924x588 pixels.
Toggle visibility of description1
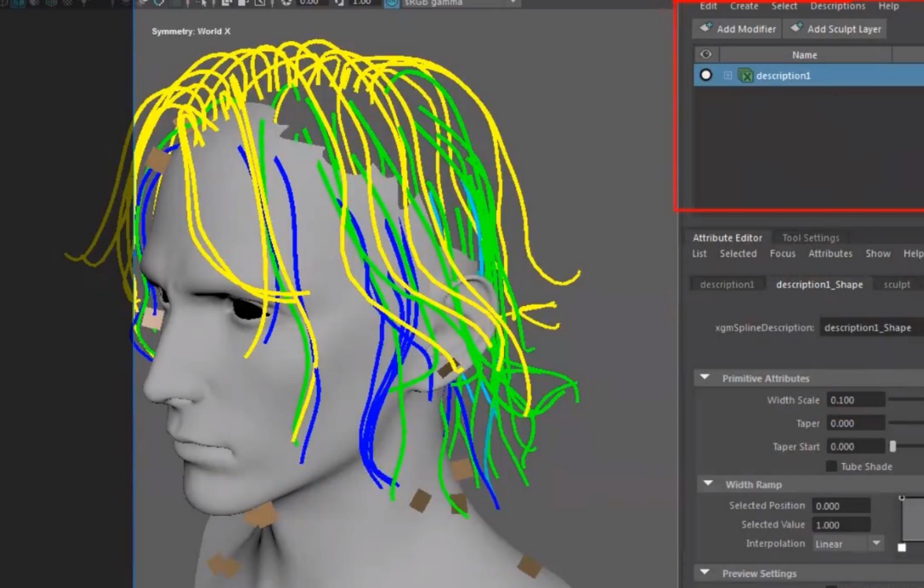click(705, 75)
